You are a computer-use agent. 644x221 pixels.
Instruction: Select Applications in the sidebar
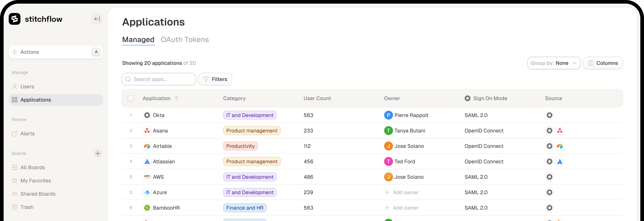point(56,100)
